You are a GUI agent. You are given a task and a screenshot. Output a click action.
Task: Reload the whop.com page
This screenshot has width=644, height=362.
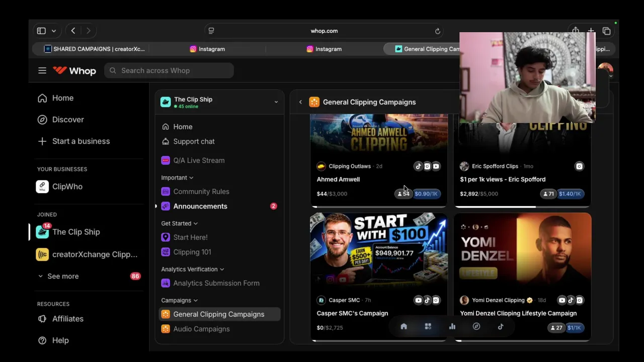point(438,31)
